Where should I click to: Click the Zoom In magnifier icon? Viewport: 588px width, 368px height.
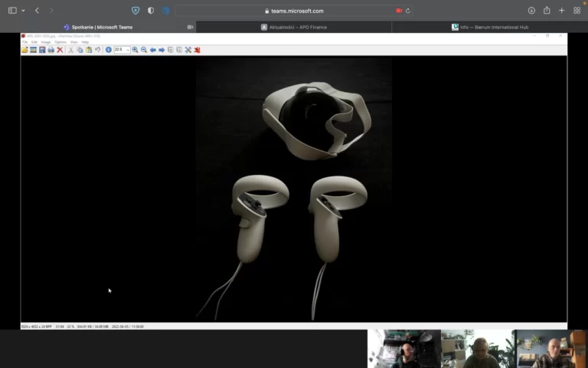pos(135,50)
